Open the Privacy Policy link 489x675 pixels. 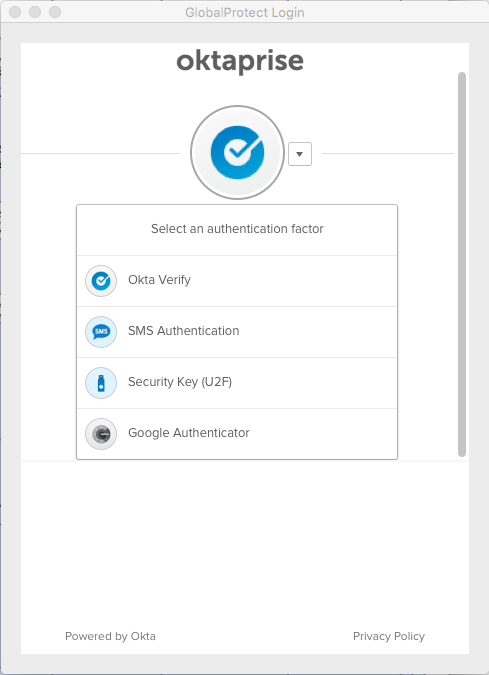tap(389, 636)
